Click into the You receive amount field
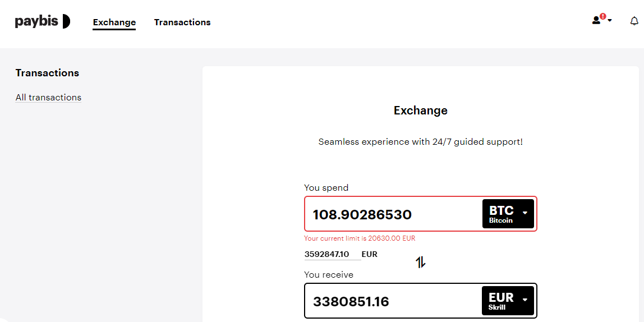 393,301
